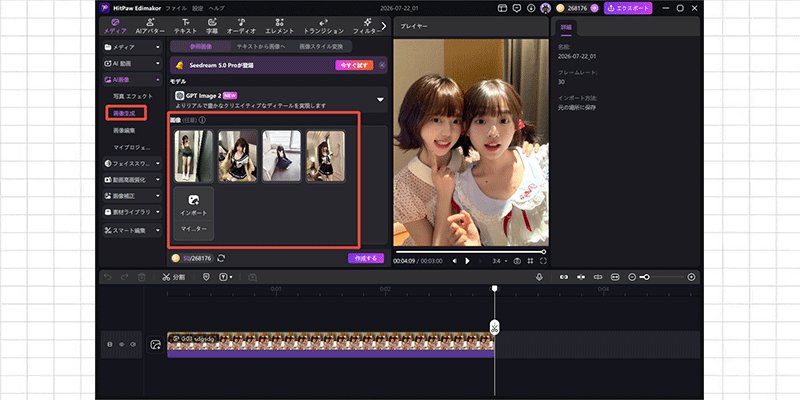Screen dimensions: 800x400
Task: Collapse the AI画像 sidebar section
Action: coord(132,80)
